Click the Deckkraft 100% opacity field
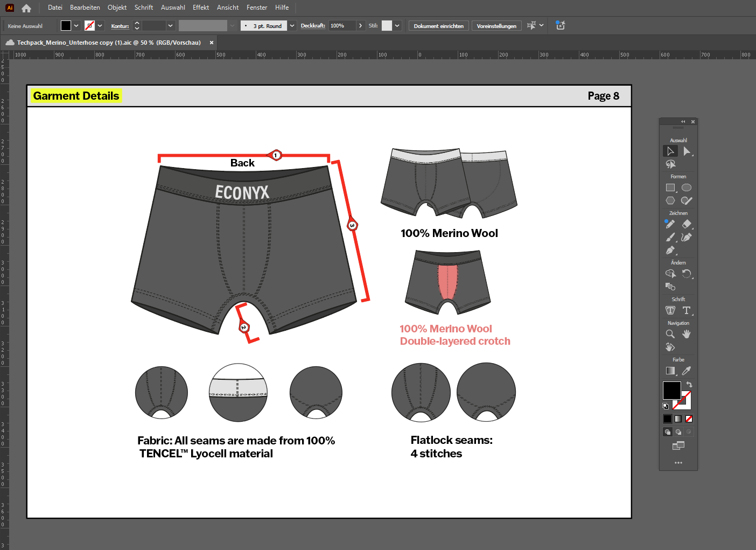The width and height of the screenshot is (756, 550). coord(342,26)
